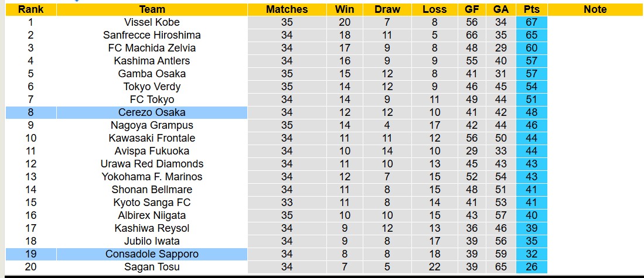Click the GA column header

click(x=501, y=9)
